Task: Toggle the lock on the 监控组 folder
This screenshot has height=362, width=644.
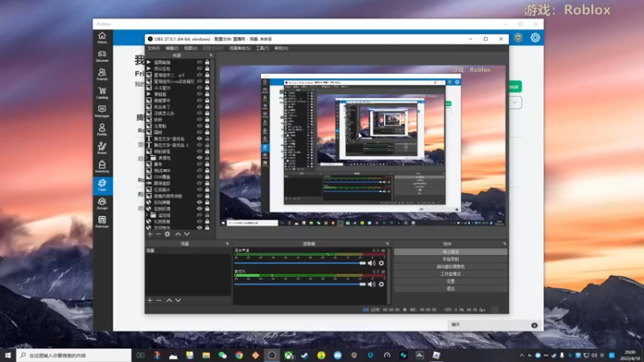Action: (x=207, y=215)
